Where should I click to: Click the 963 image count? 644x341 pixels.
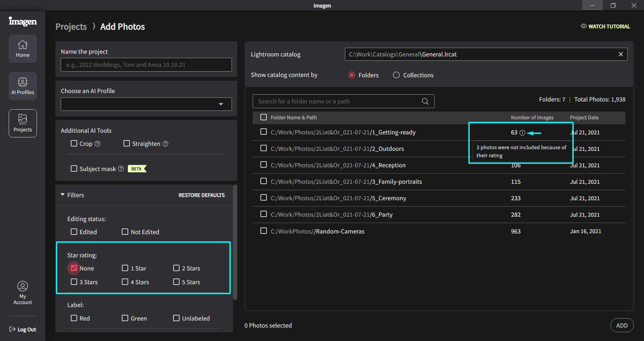point(516,231)
